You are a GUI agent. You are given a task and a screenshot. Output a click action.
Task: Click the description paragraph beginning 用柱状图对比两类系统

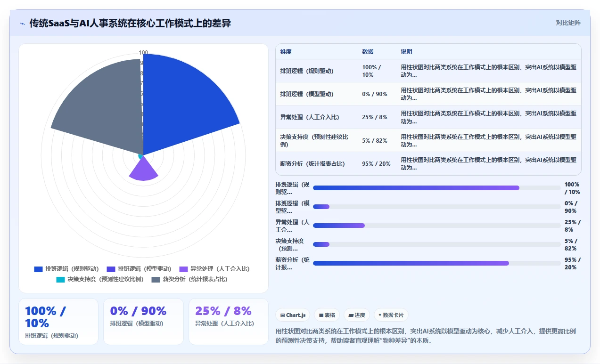(x=426, y=336)
